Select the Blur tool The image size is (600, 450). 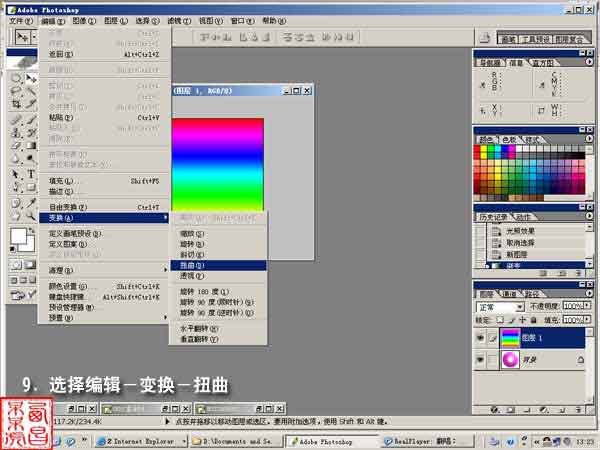[16, 158]
